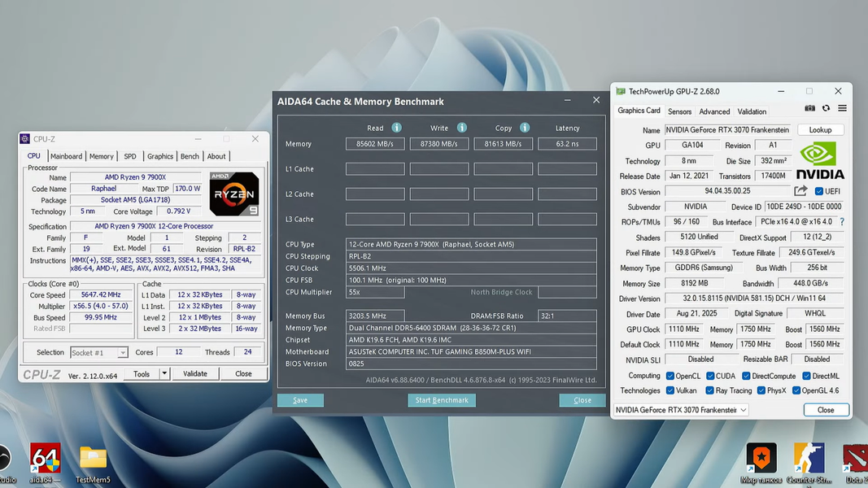Toggle the CUDA checkbox

coord(710,376)
